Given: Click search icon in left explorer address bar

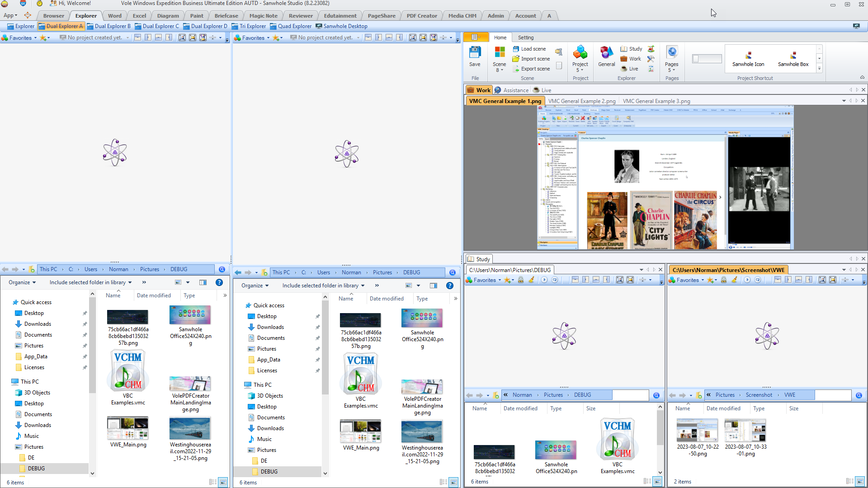Looking at the screenshot, I should pos(222,269).
